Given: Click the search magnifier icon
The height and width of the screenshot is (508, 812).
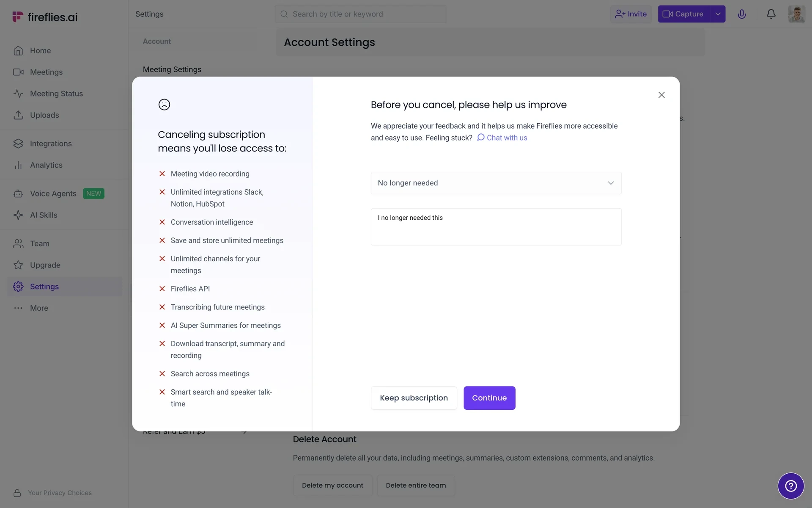Looking at the screenshot, I should pyautogui.click(x=284, y=14).
